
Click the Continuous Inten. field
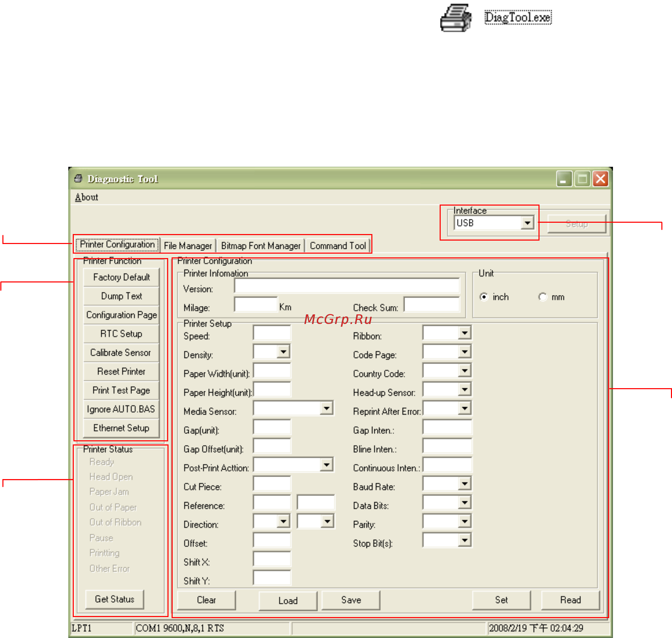tap(447, 465)
